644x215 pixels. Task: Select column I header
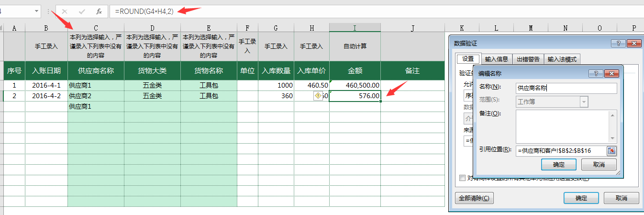355,28
